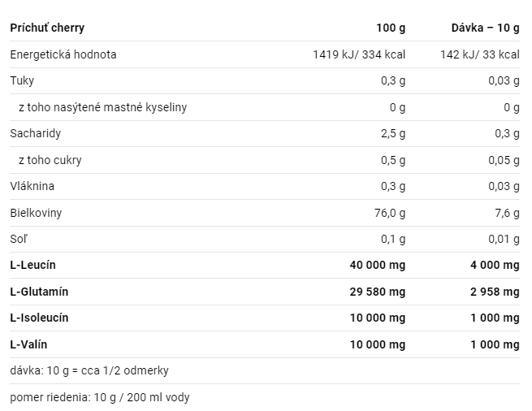Click the 'L-Valín' row label

[28, 344]
